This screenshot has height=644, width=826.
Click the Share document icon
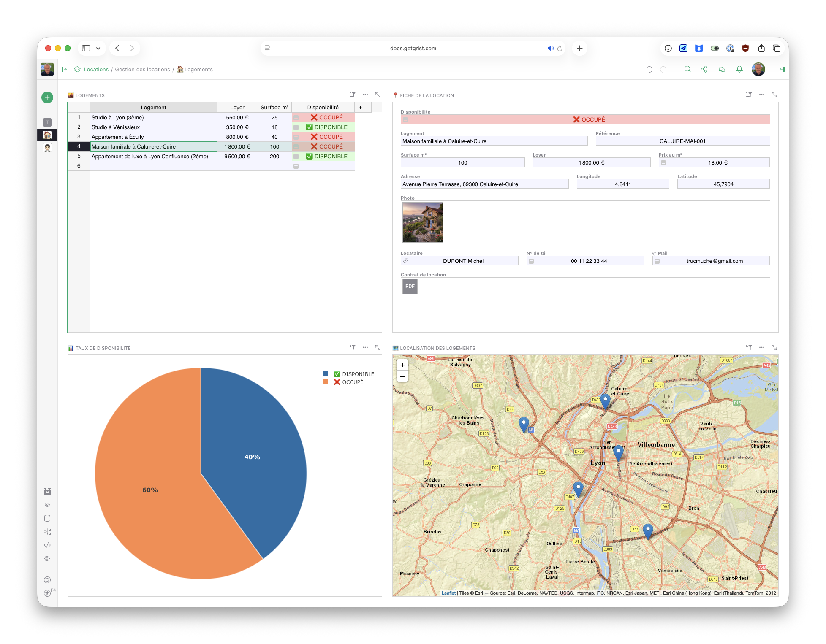pyautogui.click(x=704, y=69)
